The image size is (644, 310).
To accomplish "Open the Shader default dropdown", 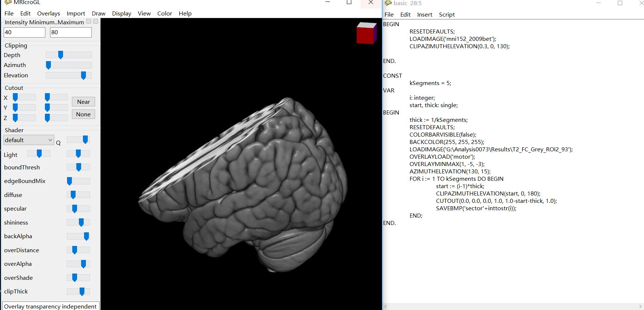I will tap(29, 140).
